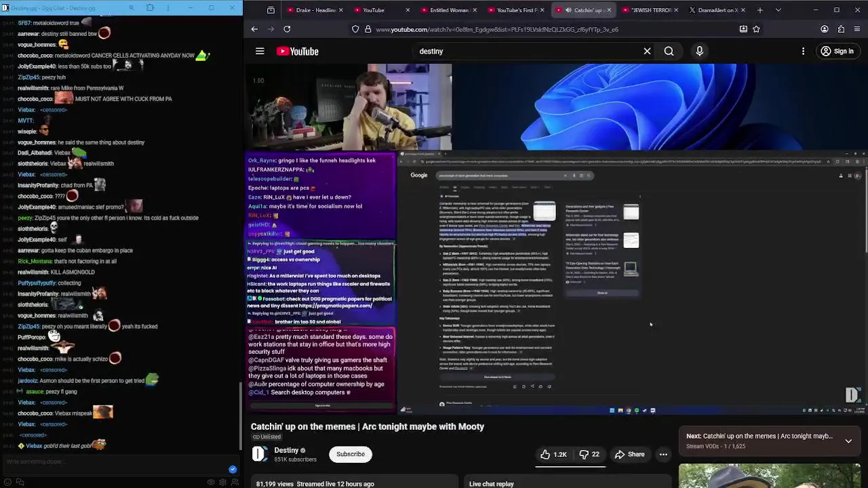
Task: Open the tab overview button in tab strip
Action: [271, 10]
